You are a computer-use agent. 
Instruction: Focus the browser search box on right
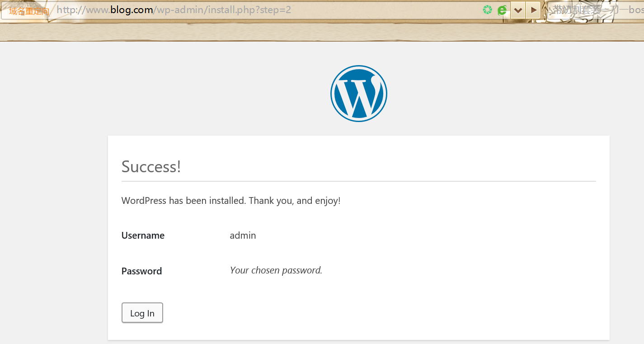597,10
